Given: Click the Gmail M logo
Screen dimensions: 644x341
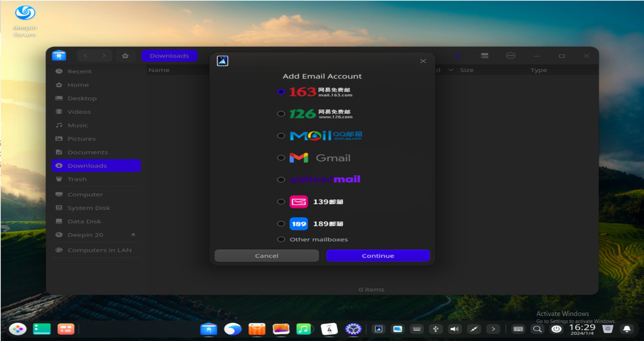Looking at the screenshot, I should tap(299, 158).
